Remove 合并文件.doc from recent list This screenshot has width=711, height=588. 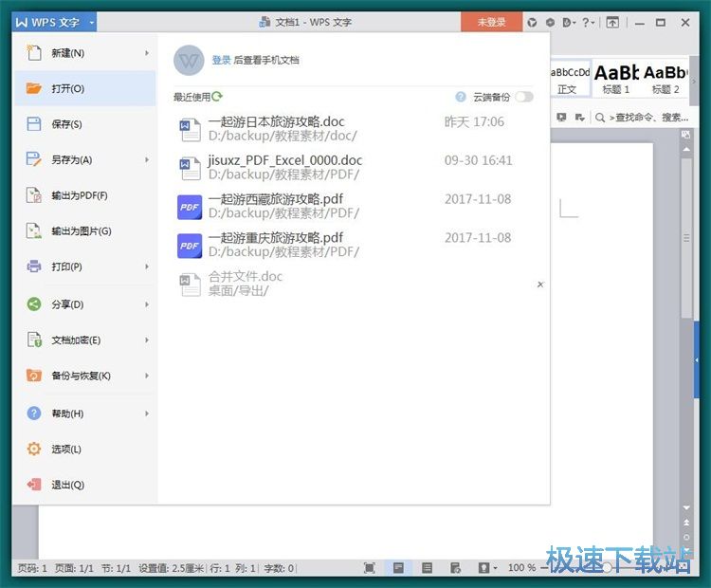tap(540, 285)
